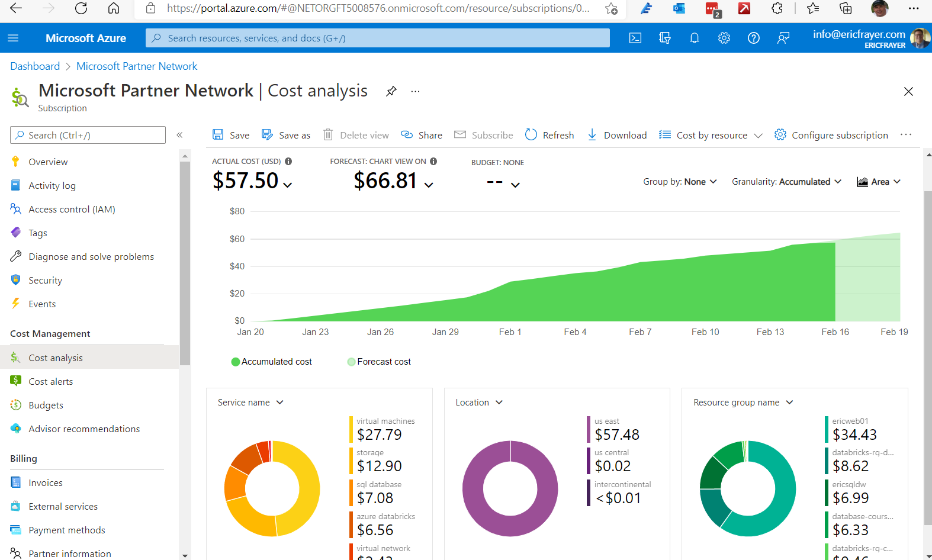The image size is (932, 560).
Task: Open Security in the left menu
Action: (45, 280)
